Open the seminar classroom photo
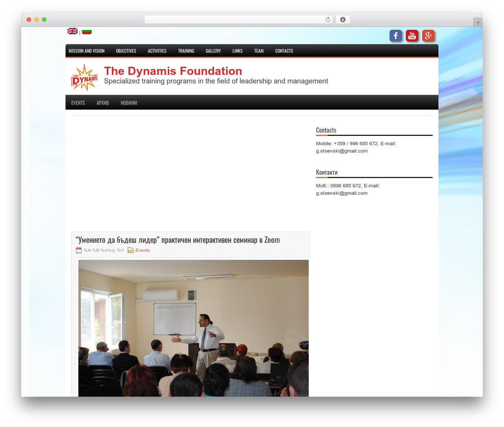Screen dimensions: 504x427 tap(193, 328)
